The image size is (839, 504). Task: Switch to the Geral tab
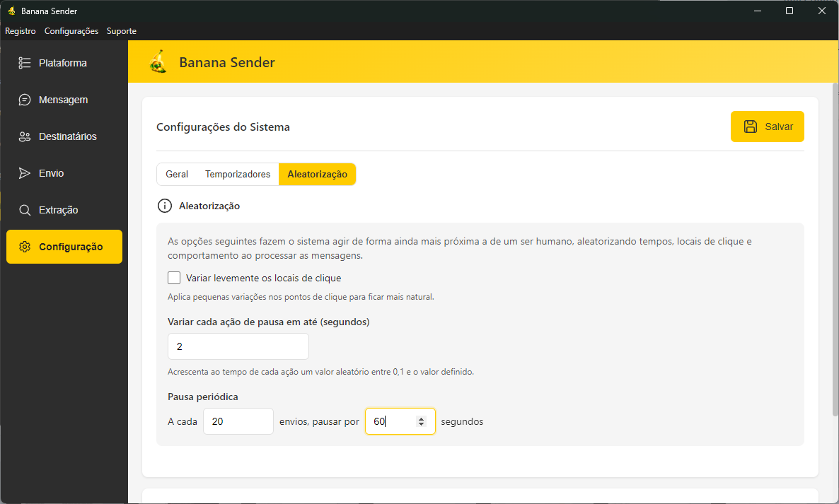[177, 174]
